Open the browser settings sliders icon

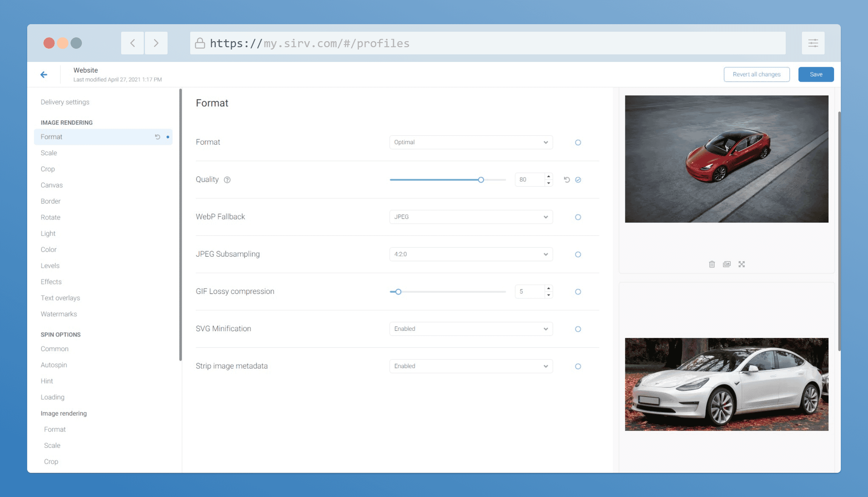click(x=813, y=43)
